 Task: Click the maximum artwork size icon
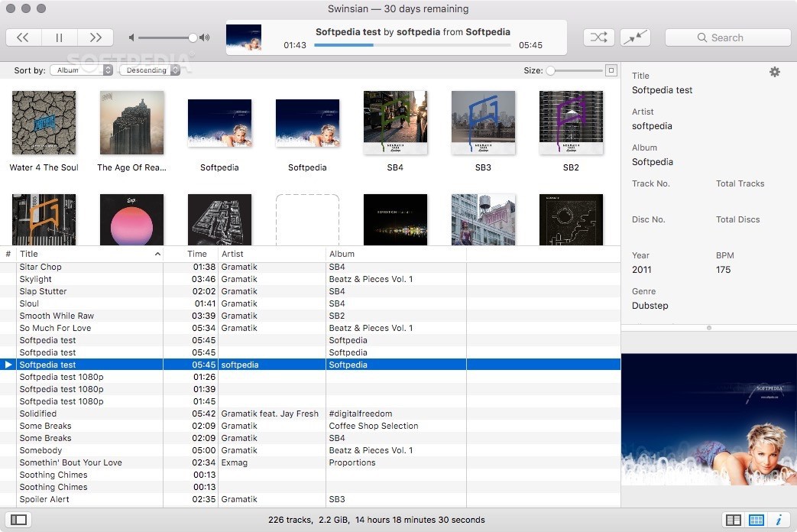(x=611, y=70)
